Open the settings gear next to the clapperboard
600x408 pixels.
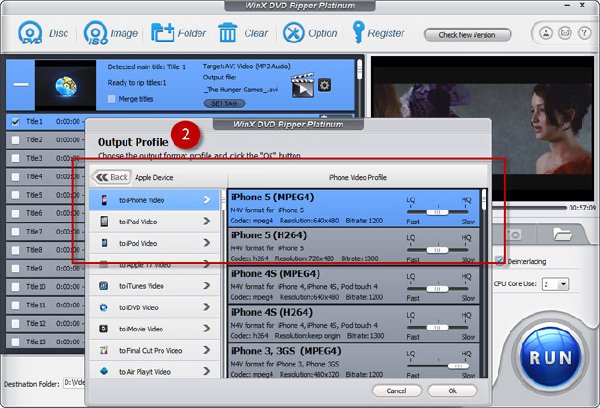tap(324, 85)
